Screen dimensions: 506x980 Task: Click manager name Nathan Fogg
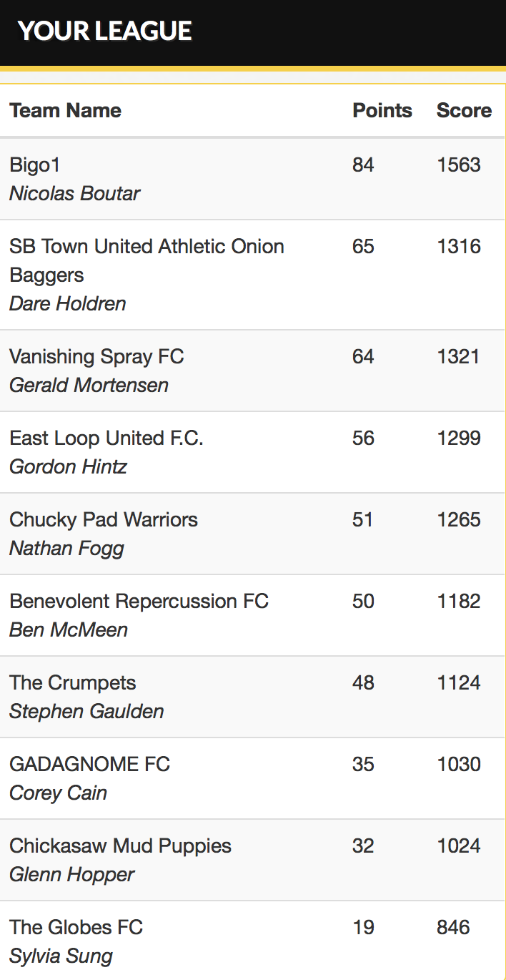(66, 548)
